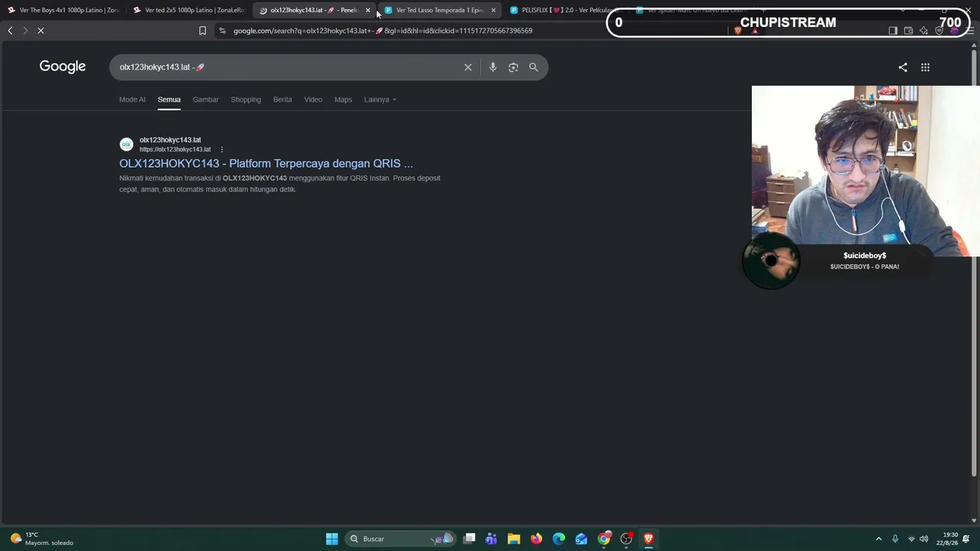Click the https://olx123hokyc143.lat URL text
Screen dimensions: 980x551
pyautogui.click(x=175, y=149)
